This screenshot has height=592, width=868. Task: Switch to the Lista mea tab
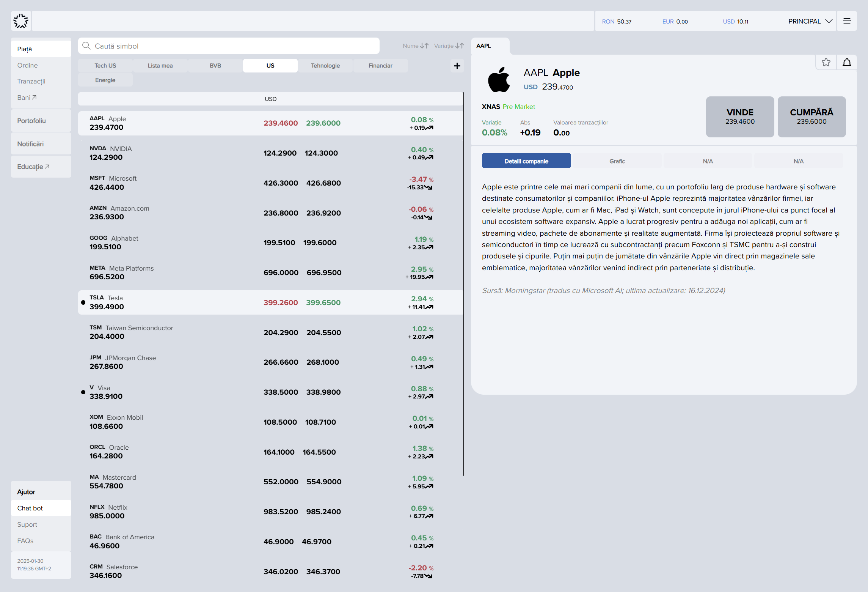click(160, 66)
